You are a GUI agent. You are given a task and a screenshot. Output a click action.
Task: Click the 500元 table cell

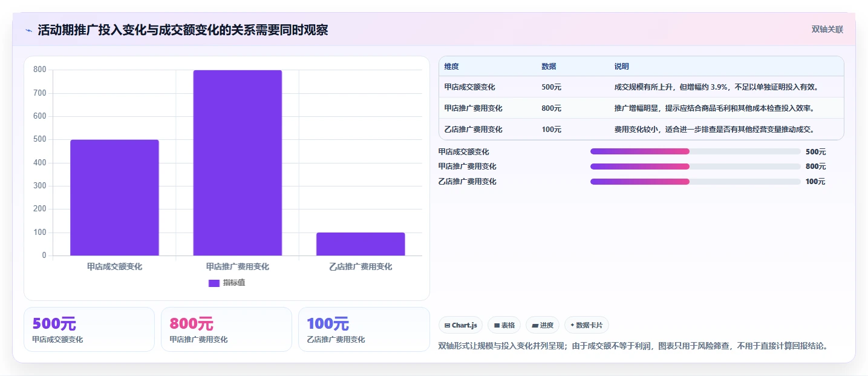coord(551,87)
